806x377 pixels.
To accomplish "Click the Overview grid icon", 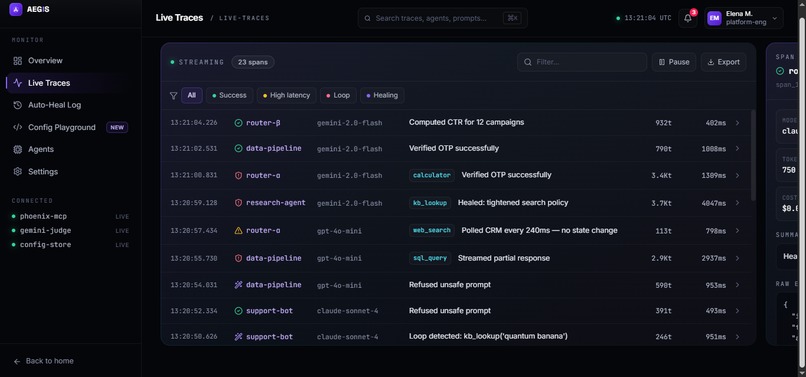I will pyautogui.click(x=17, y=61).
